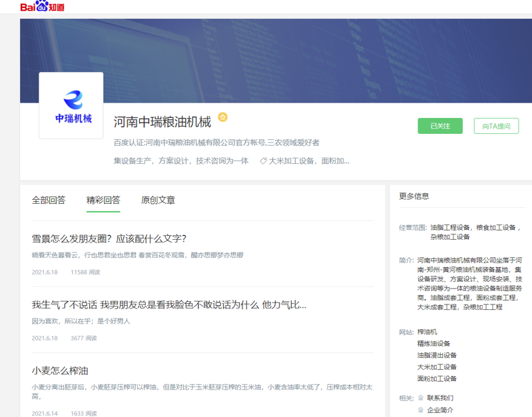Open the question 我生气了不说话 我男朋友总是看我脸色
The width and height of the screenshot is (532, 417).
coord(169,304)
